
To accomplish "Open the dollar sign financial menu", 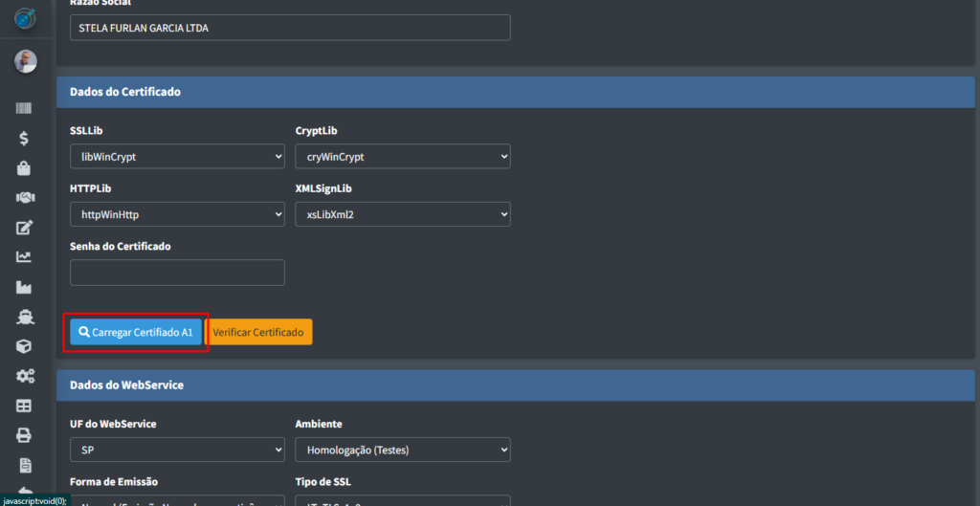I will pos(24,138).
